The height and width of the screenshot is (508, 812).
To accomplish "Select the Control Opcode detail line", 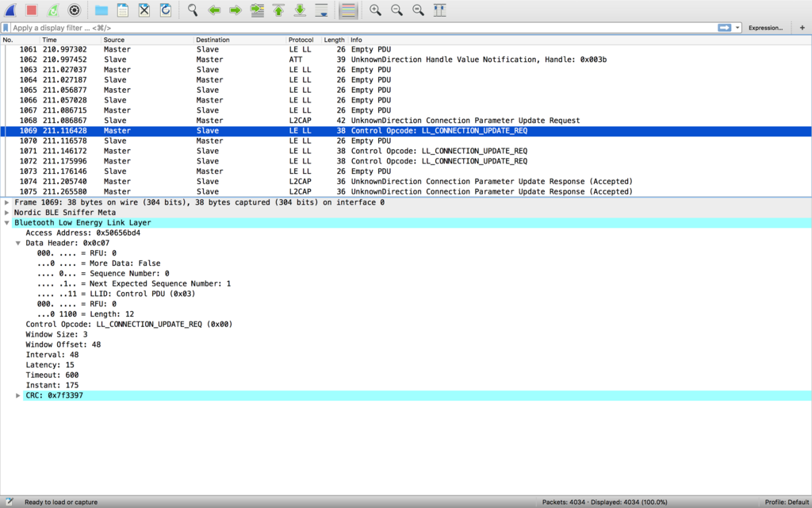I will 129,325.
